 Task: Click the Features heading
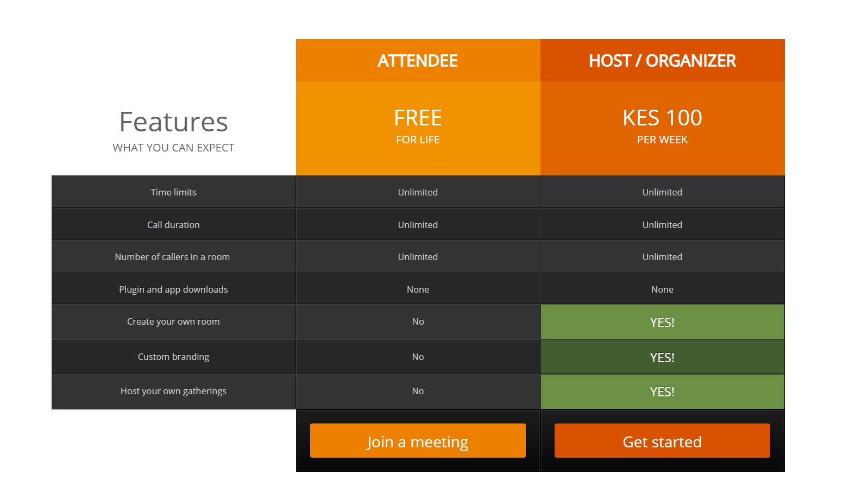coord(173,122)
